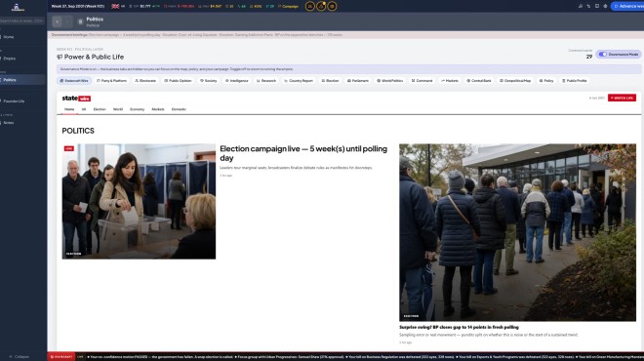Open the voters queue photo
Viewport: 644px width, 361px height.
517,232
